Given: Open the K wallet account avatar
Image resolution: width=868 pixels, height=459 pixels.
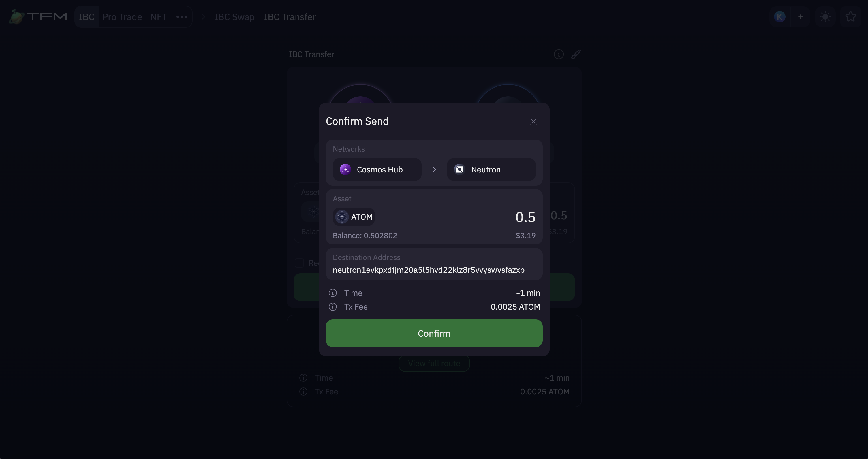Looking at the screenshot, I should pos(780,17).
